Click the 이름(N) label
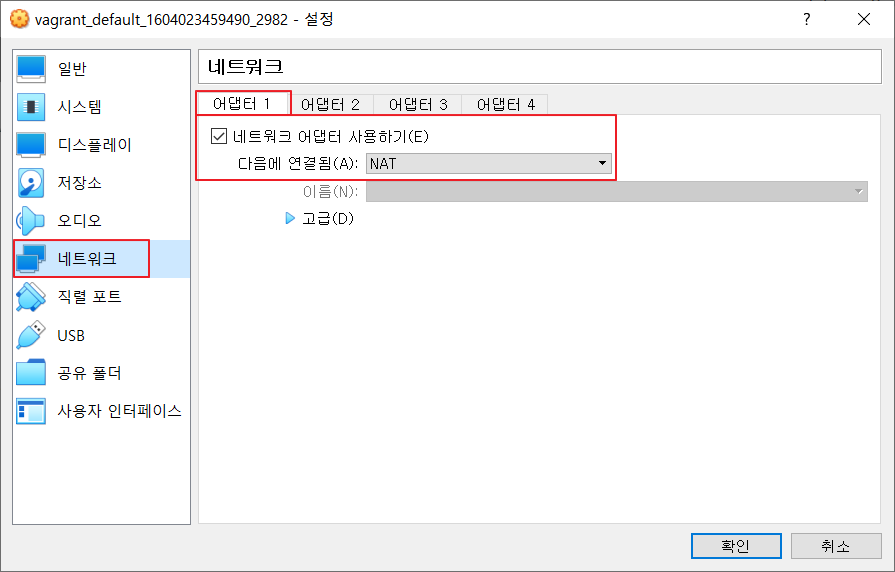Viewport: 895px width, 572px height. pyautogui.click(x=330, y=191)
